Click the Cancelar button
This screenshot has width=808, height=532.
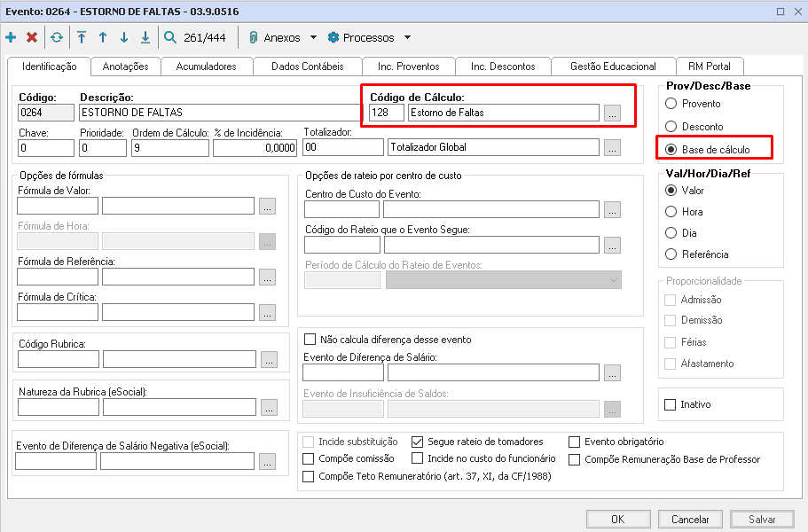tap(690, 519)
